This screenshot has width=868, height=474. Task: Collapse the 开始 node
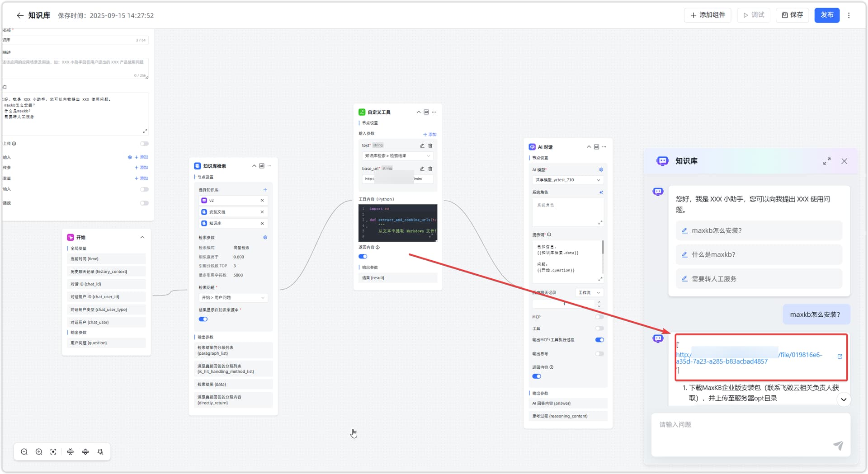(142, 237)
